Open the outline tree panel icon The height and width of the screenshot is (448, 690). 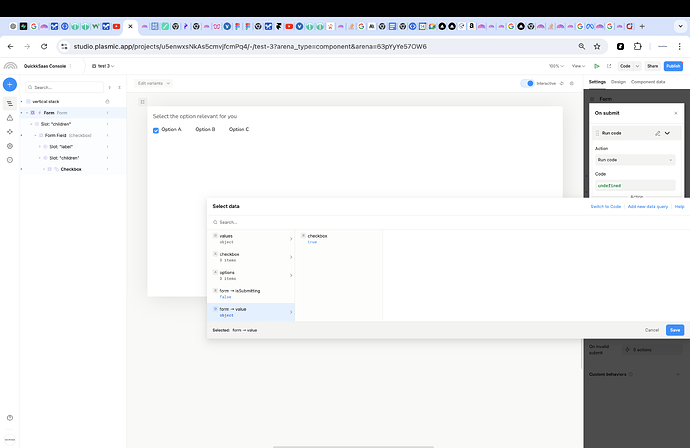point(10,103)
